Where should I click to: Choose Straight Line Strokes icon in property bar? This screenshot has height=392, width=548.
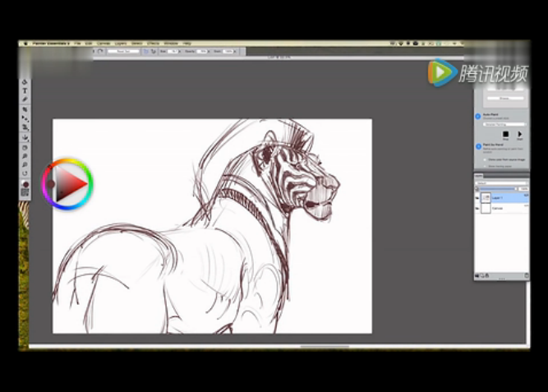(153, 52)
